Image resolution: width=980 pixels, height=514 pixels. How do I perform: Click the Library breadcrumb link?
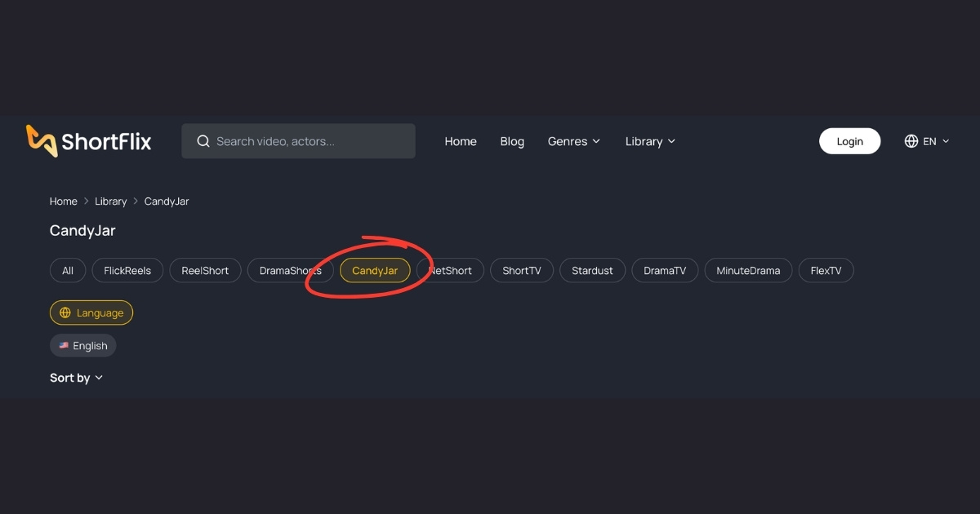[110, 201]
